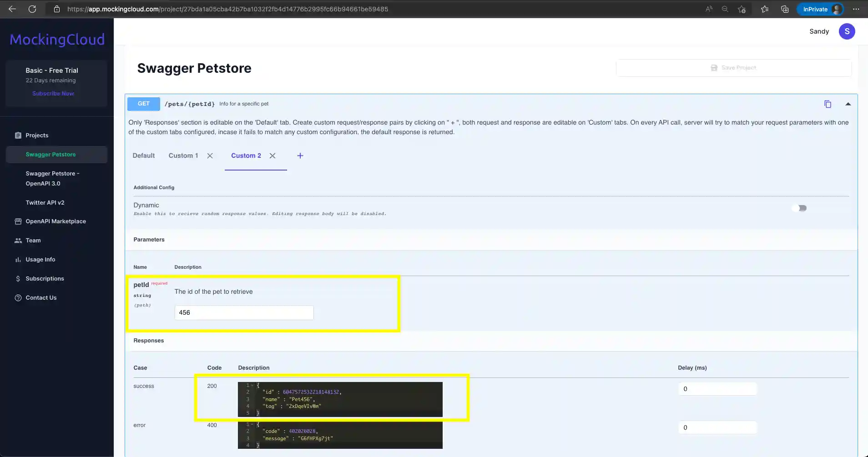Click the Subscribe Now link
Screen dimensions: 868x457
coord(53,93)
